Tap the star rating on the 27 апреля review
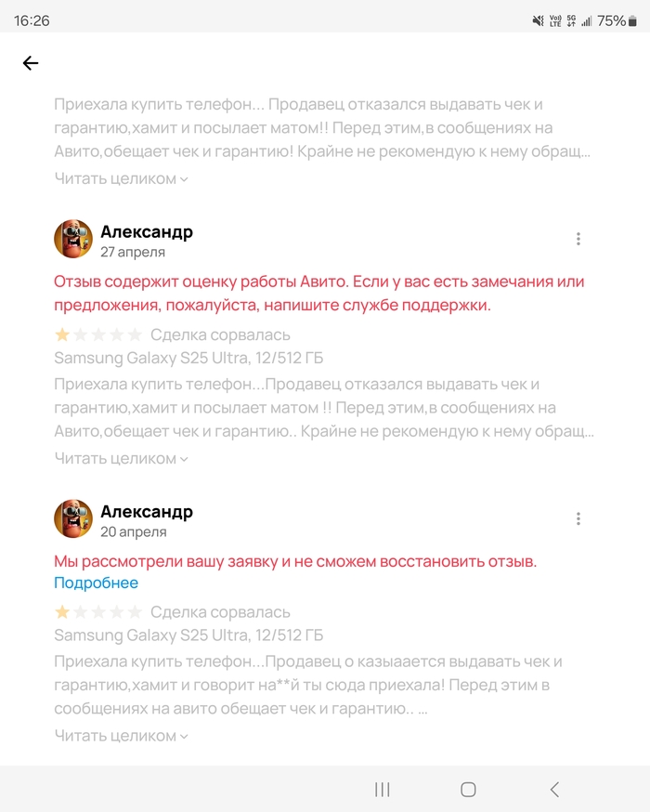650x812 pixels. click(98, 335)
